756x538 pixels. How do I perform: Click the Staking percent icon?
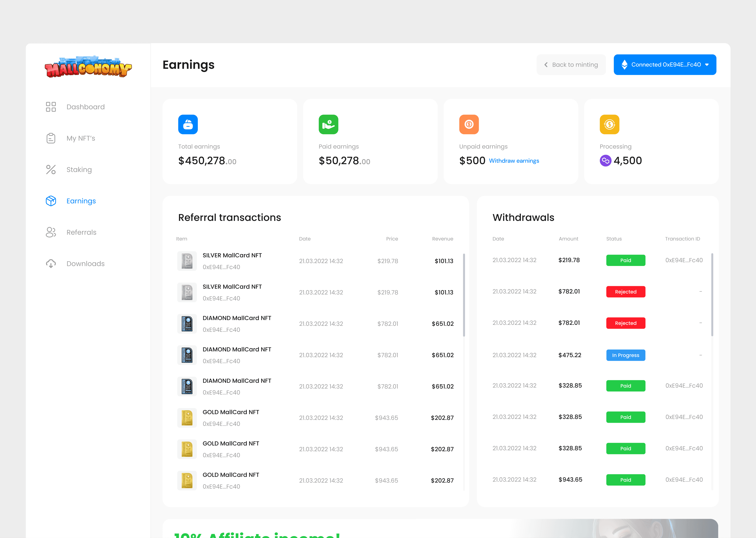(x=51, y=170)
